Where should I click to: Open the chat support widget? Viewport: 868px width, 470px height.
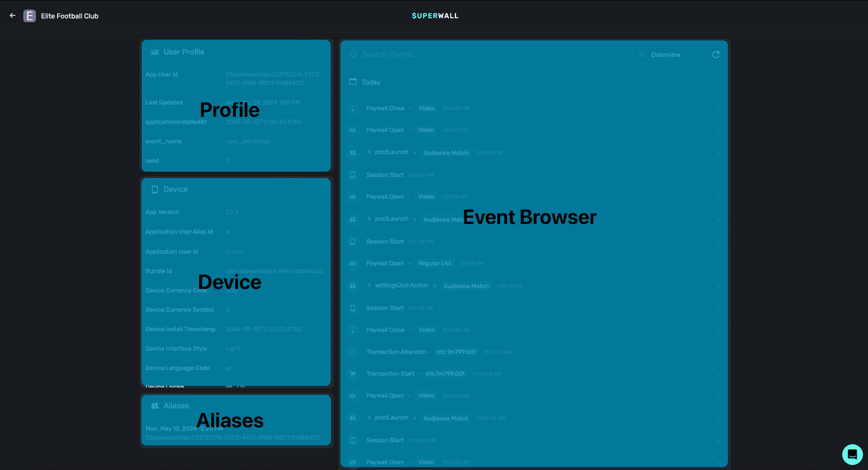click(x=852, y=454)
